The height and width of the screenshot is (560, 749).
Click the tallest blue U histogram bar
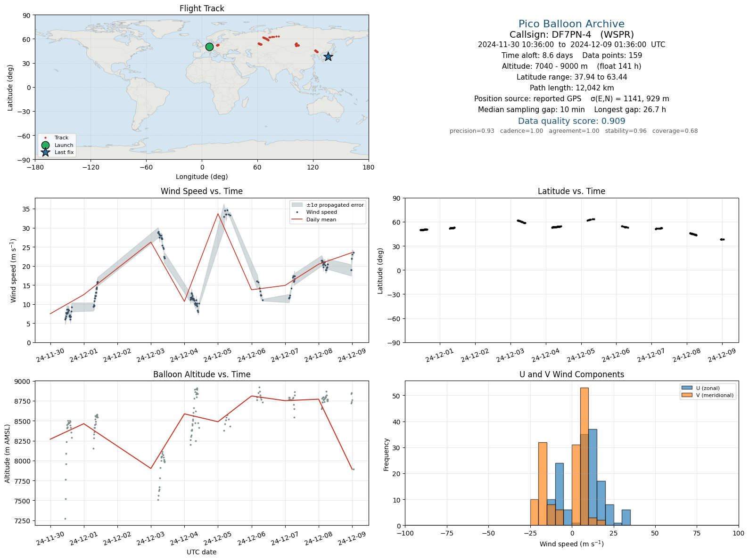[593, 477]
